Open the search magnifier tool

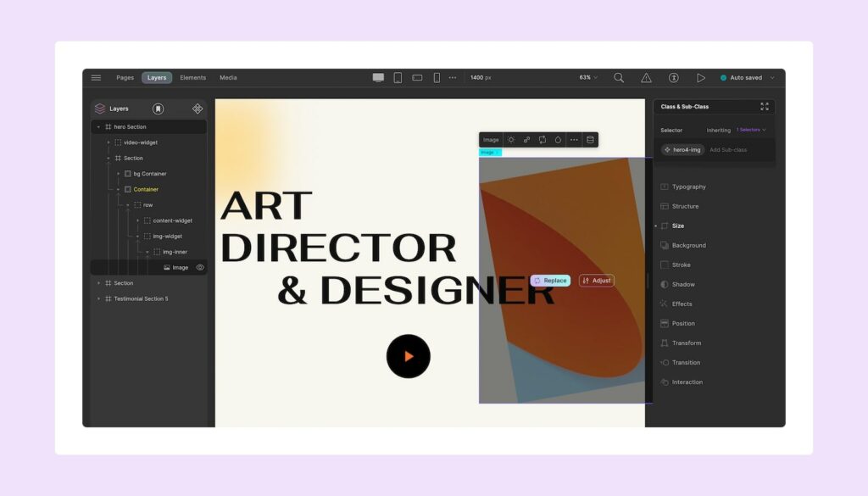tap(619, 77)
